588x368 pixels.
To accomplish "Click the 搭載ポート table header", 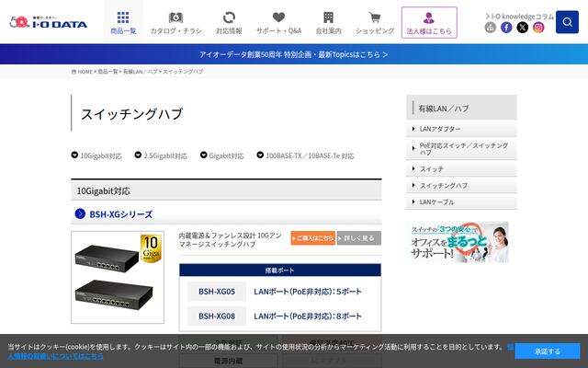I will click(x=280, y=270).
